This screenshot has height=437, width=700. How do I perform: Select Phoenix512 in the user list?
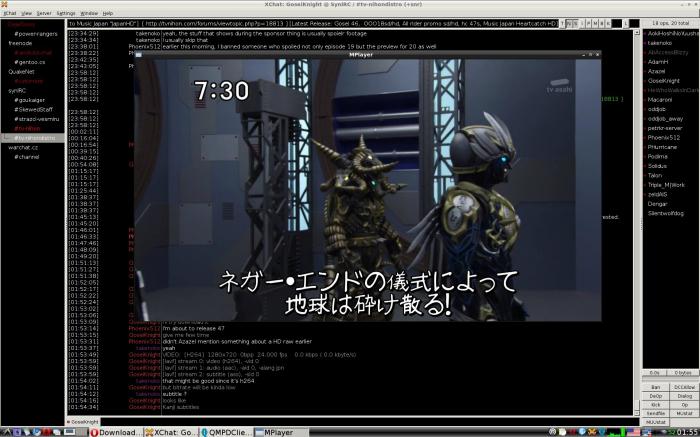tap(663, 138)
